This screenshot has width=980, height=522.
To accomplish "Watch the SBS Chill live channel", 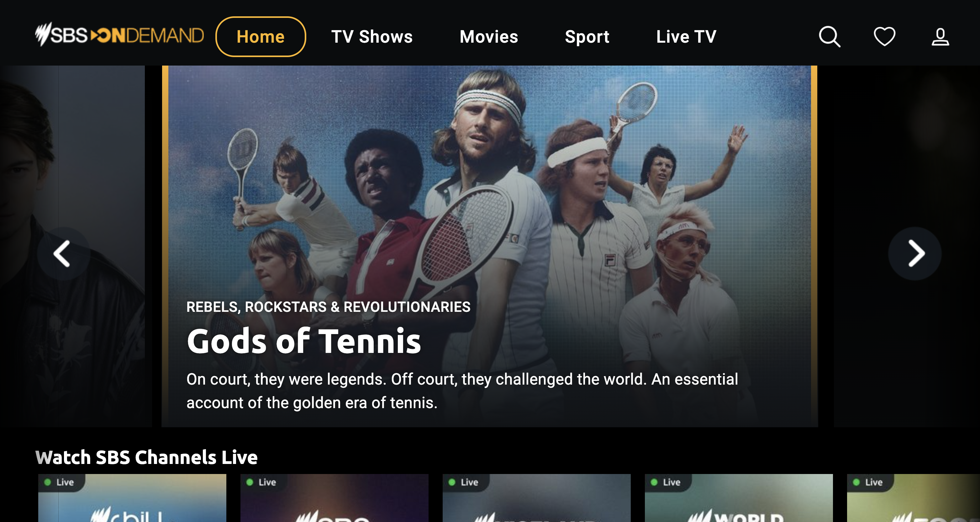I will (132, 498).
